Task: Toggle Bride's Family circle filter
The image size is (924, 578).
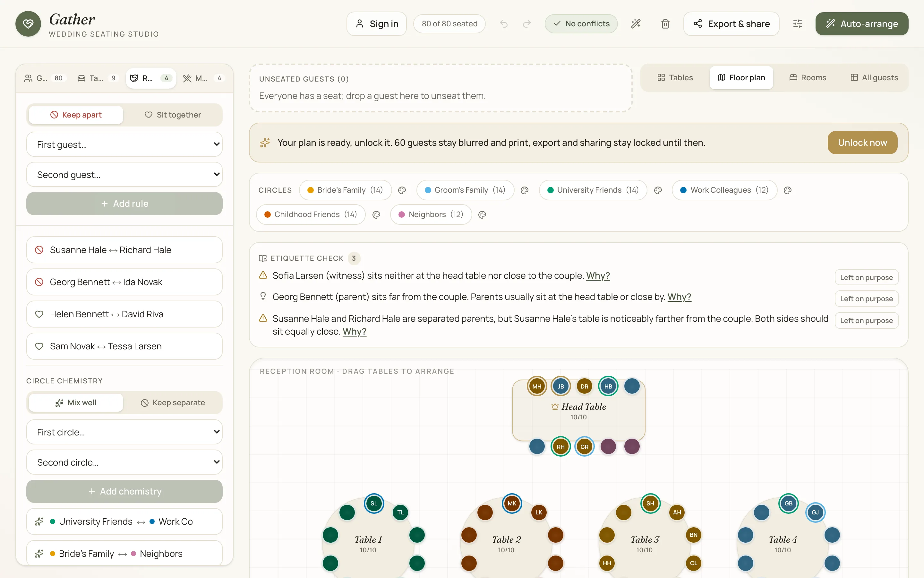Action: point(345,190)
